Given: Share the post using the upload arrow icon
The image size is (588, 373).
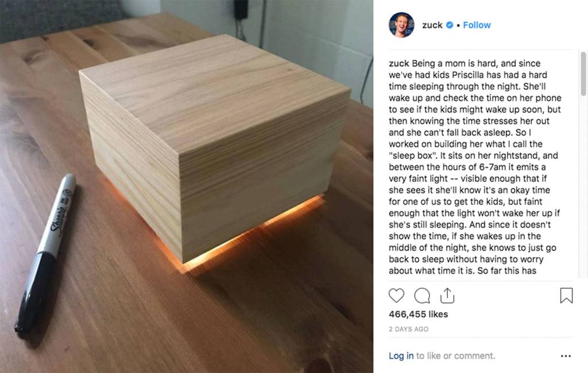Looking at the screenshot, I should tap(447, 296).
